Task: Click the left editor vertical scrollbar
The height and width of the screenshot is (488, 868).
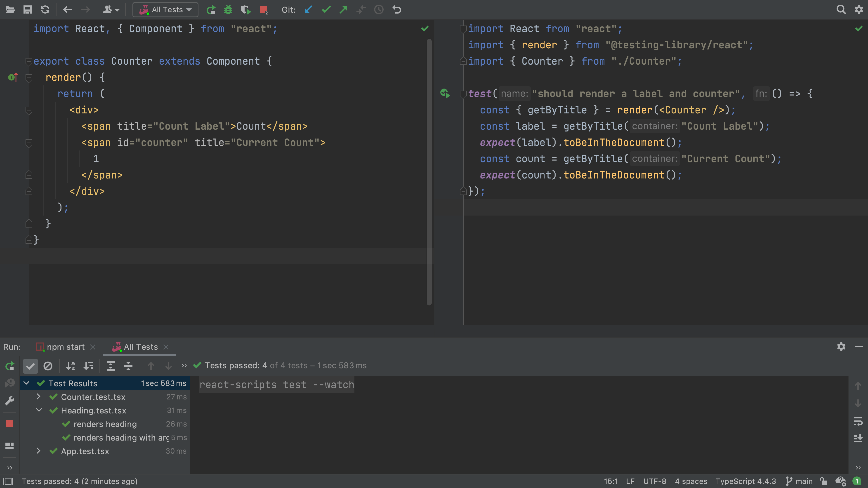Action: [429, 172]
